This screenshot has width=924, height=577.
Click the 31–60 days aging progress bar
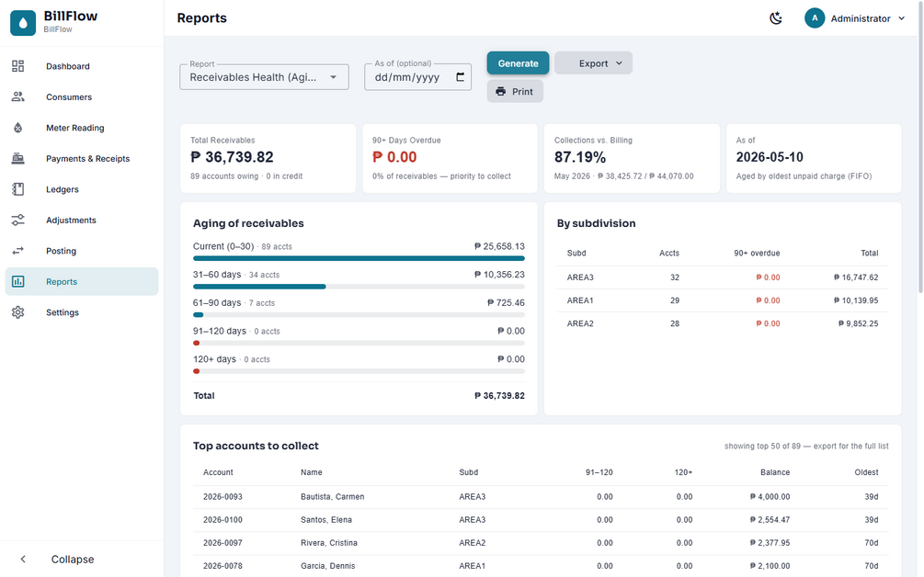click(x=359, y=287)
